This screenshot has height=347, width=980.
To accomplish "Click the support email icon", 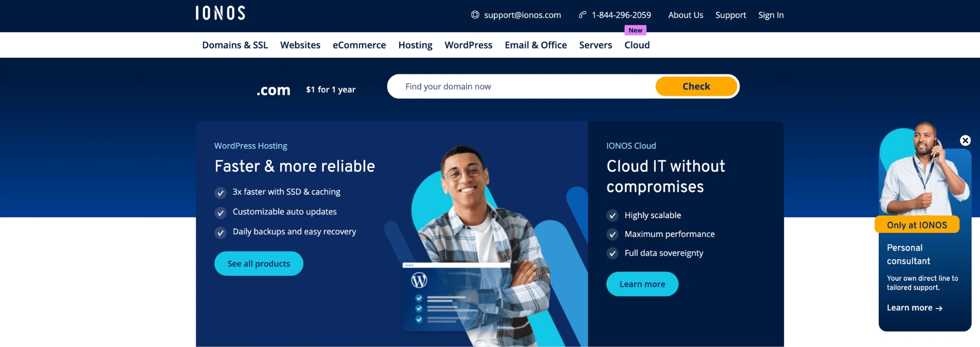I will (x=475, y=15).
